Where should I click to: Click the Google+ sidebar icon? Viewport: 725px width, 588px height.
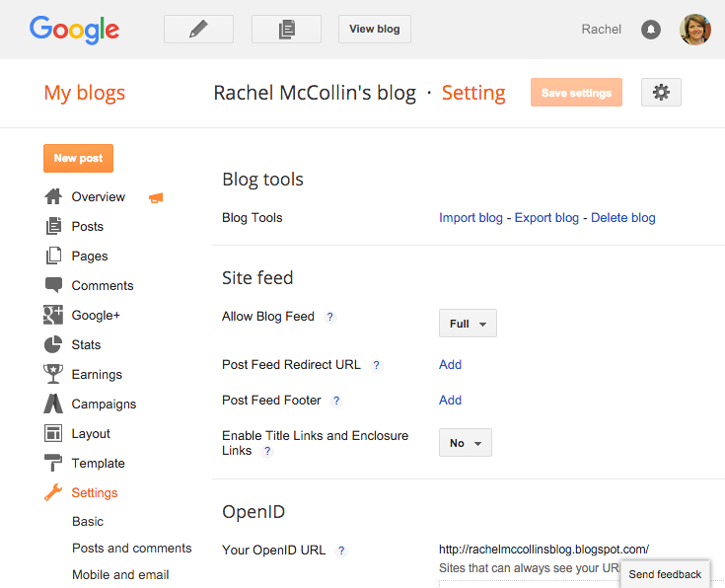pyautogui.click(x=52, y=315)
